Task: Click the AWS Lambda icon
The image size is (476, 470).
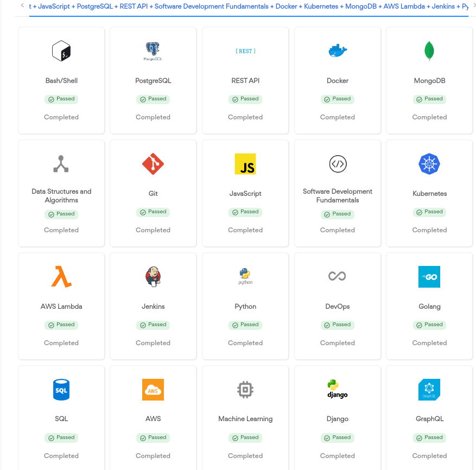Action: pyautogui.click(x=61, y=277)
